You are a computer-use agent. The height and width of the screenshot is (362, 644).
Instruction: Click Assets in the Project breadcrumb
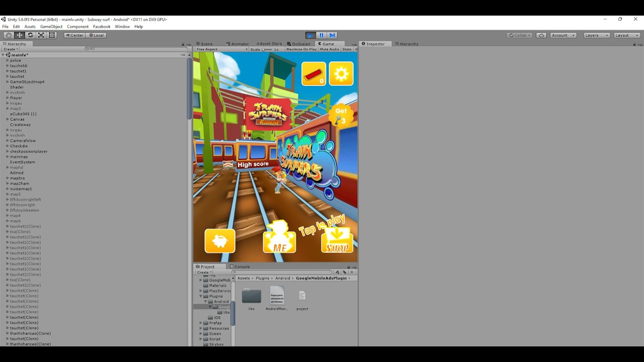244,278
